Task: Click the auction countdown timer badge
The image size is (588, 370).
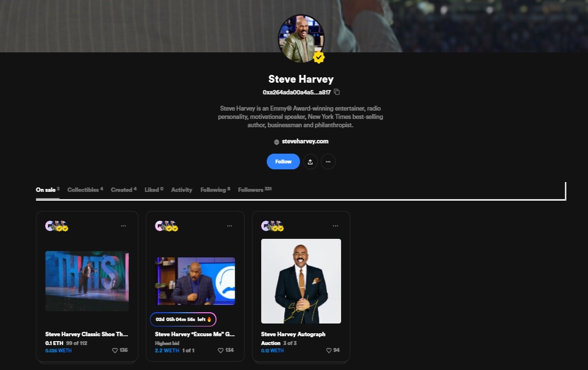Action: pyautogui.click(x=183, y=319)
